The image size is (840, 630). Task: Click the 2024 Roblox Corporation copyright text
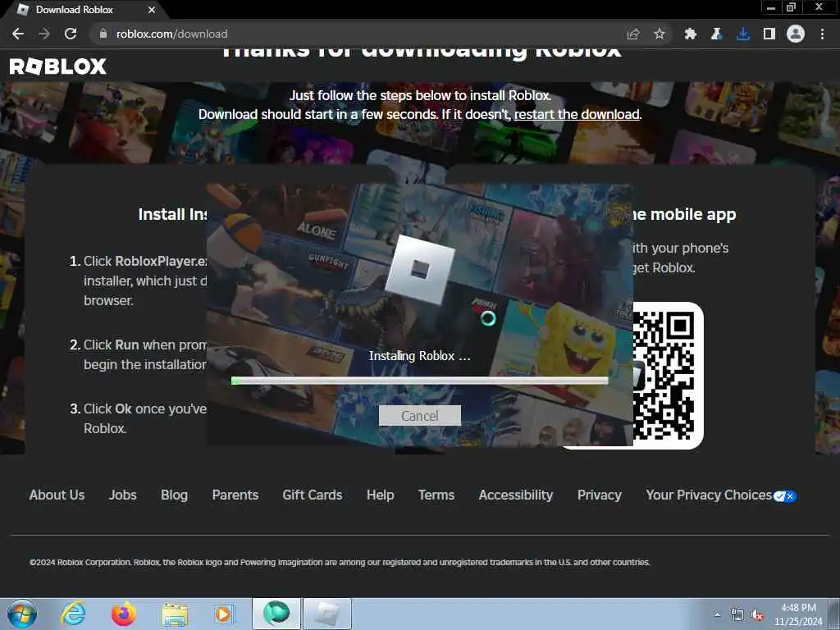pos(340,562)
